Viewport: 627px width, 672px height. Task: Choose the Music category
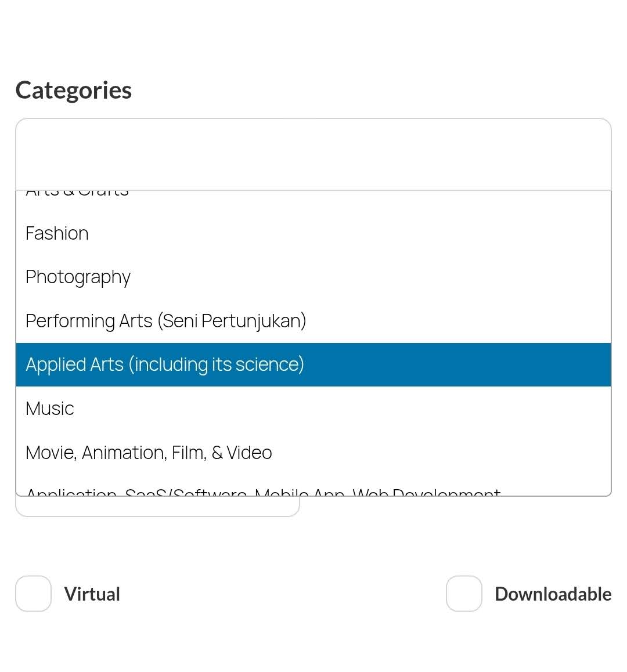click(50, 409)
